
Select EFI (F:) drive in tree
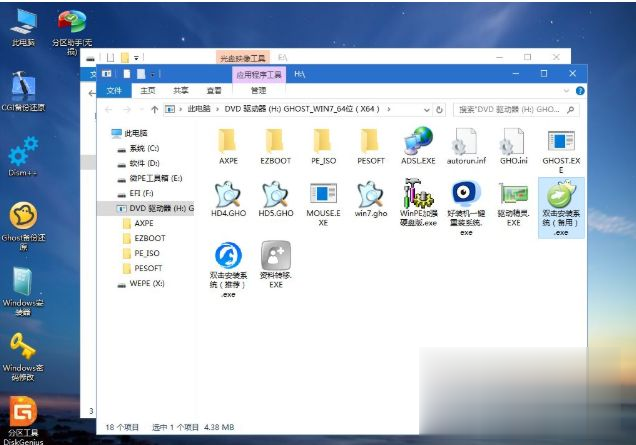[135, 193]
